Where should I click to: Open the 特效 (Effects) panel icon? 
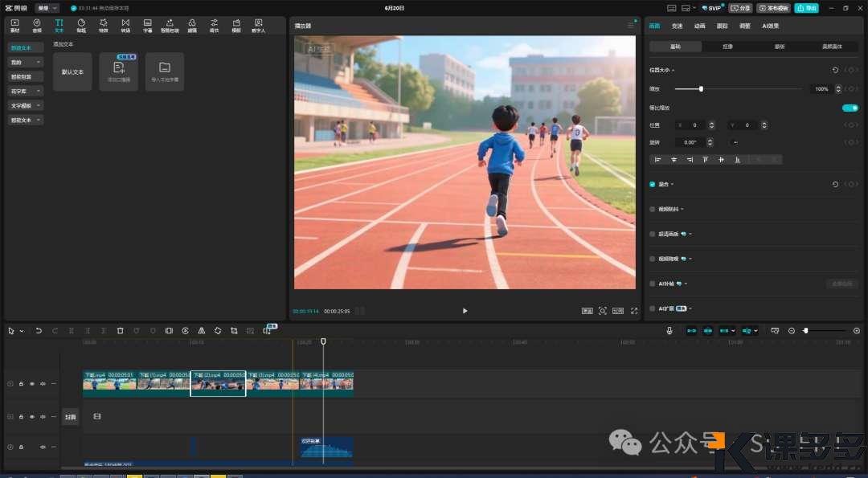(103, 25)
